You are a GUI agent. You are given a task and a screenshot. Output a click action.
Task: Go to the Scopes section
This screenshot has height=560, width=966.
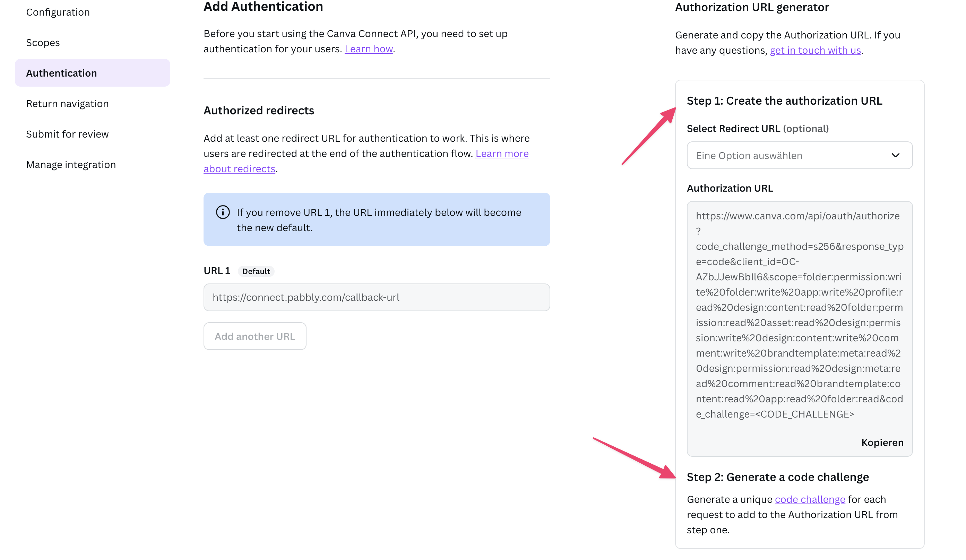coord(43,43)
